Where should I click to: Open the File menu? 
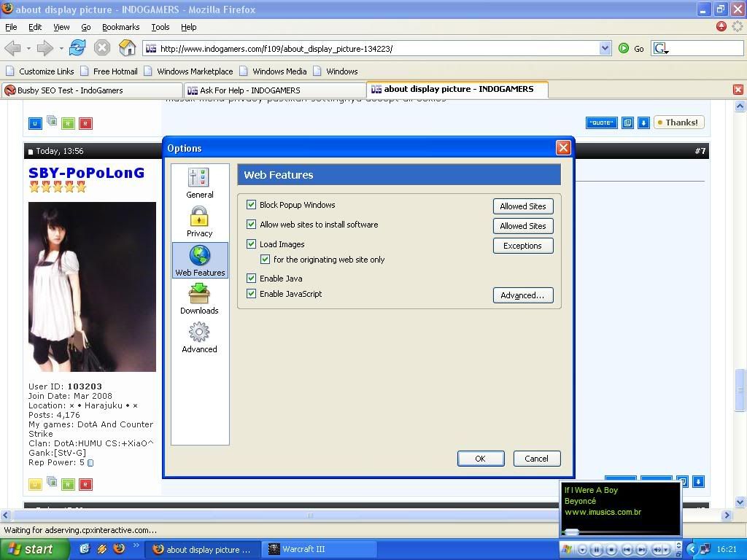(x=11, y=27)
